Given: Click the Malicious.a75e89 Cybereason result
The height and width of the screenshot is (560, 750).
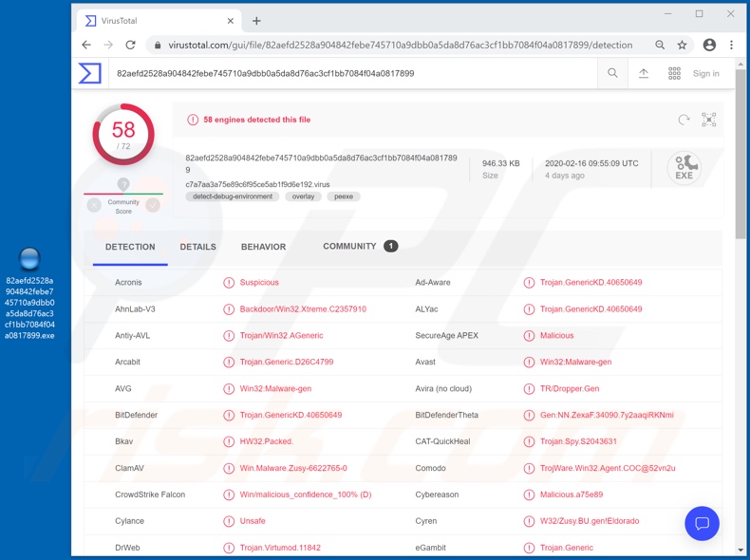Looking at the screenshot, I should [572, 495].
